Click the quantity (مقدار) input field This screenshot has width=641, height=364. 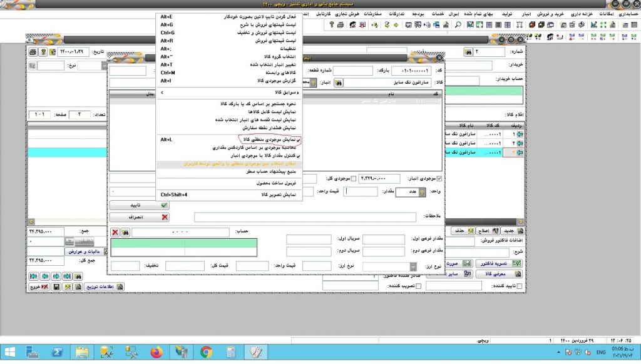[x=360, y=191]
